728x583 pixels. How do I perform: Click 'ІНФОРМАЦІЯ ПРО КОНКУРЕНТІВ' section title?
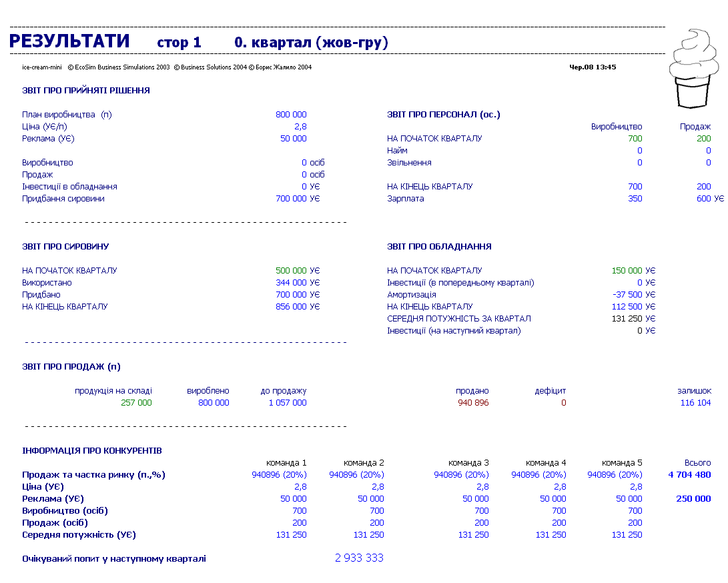[92, 451]
